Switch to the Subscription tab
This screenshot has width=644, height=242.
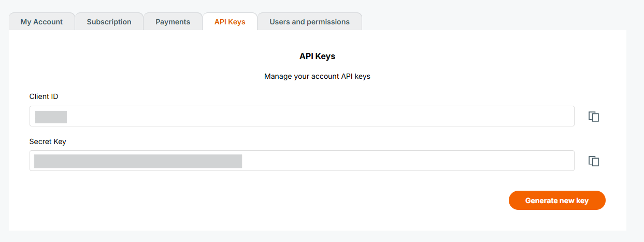(109, 22)
